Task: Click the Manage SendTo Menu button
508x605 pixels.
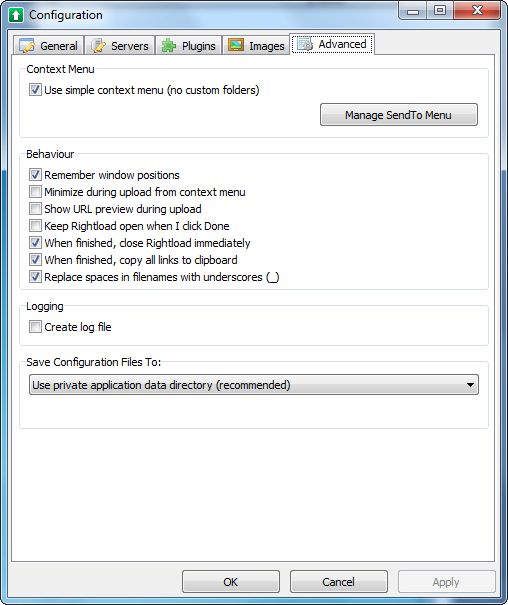Action: 398,115
